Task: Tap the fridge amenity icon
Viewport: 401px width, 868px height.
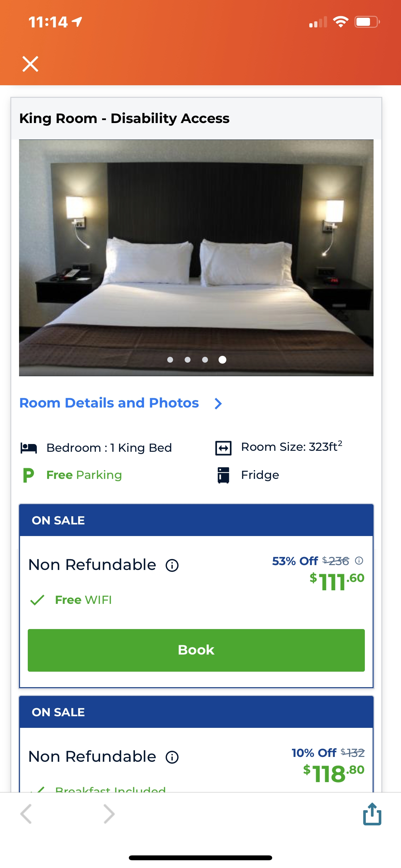Action: (223, 475)
